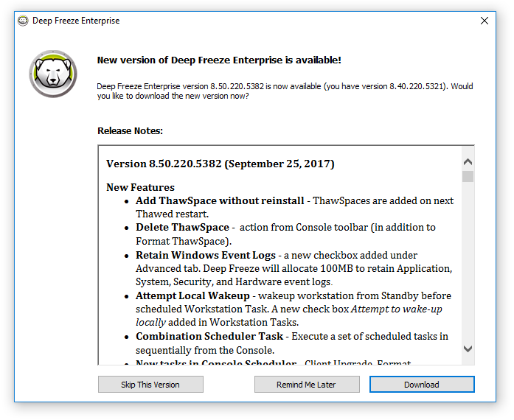
Task: Click the Attempt Local Wakeup entry
Action: pos(192,295)
